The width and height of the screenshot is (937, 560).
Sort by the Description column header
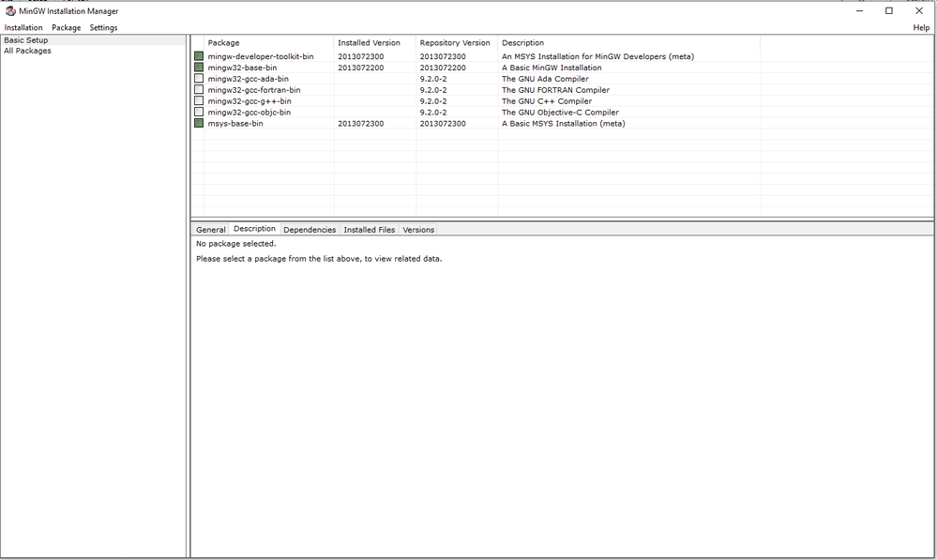pos(629,43)
